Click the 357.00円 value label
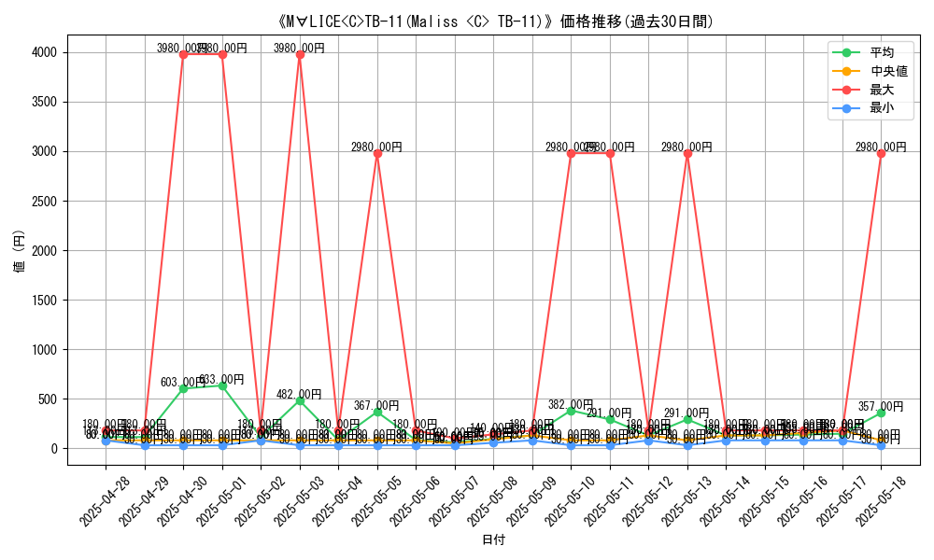The height and width of the screenshot is (560, 934). (x=881, y=406)
